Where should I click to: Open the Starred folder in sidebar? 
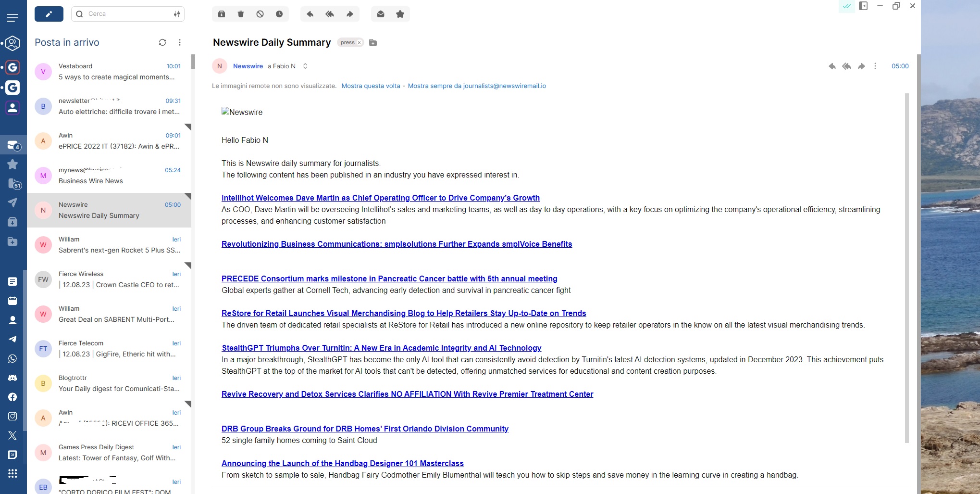12,165
